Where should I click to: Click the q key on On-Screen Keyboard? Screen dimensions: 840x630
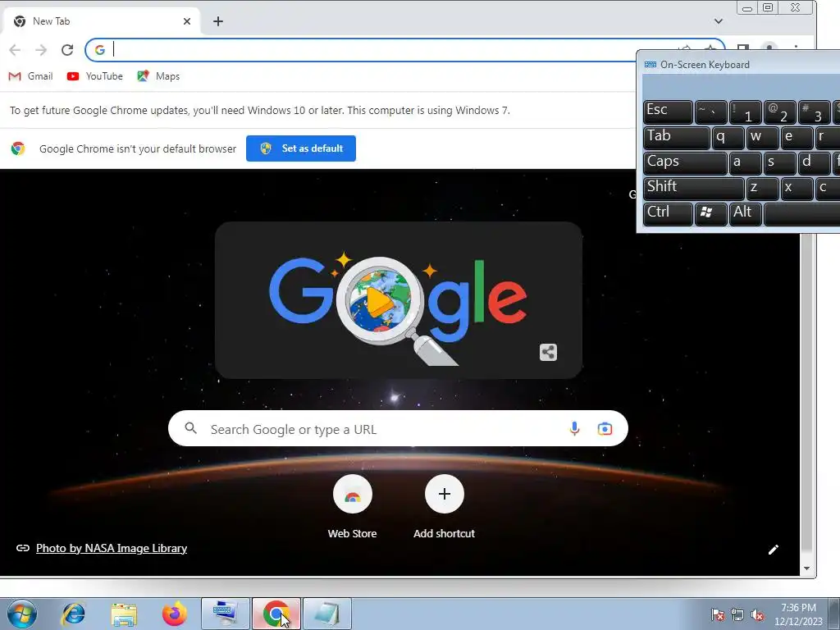coord(728,138)
